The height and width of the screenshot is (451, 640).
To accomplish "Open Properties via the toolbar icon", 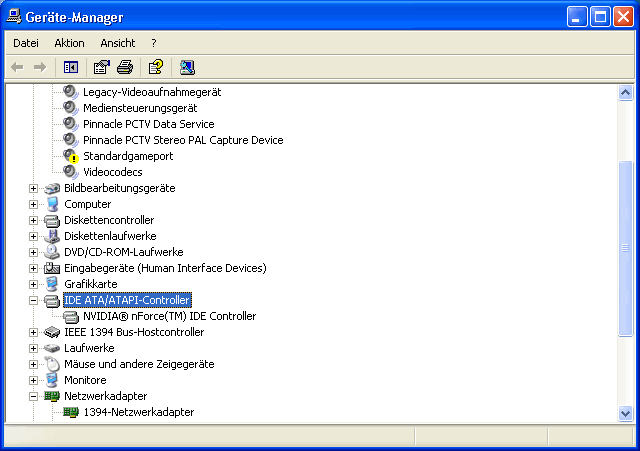I will (x=102, y=67).
